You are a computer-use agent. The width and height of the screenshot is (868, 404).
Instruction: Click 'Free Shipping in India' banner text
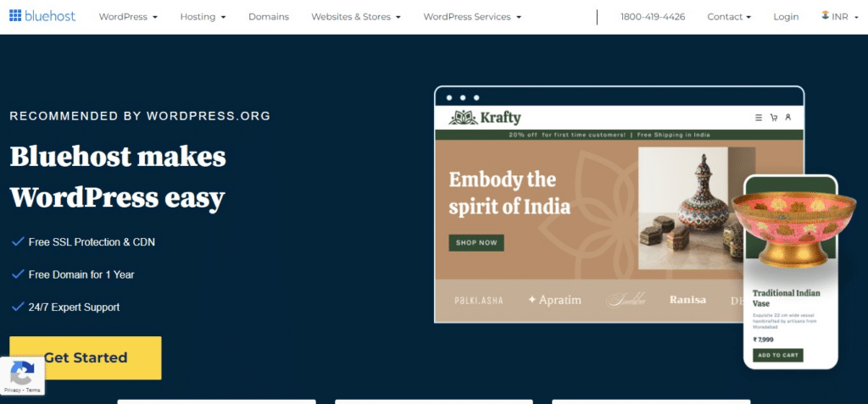point(673,135)
